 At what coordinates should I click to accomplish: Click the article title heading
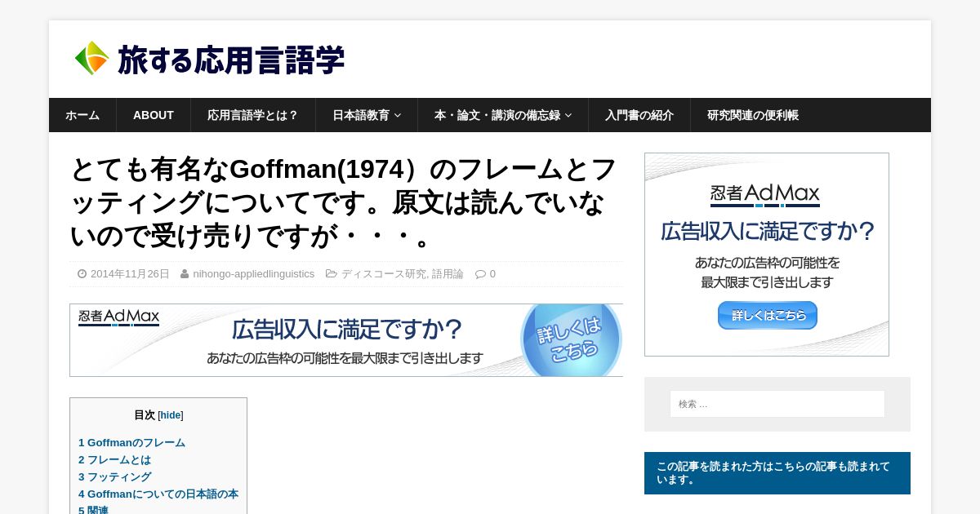344,202
